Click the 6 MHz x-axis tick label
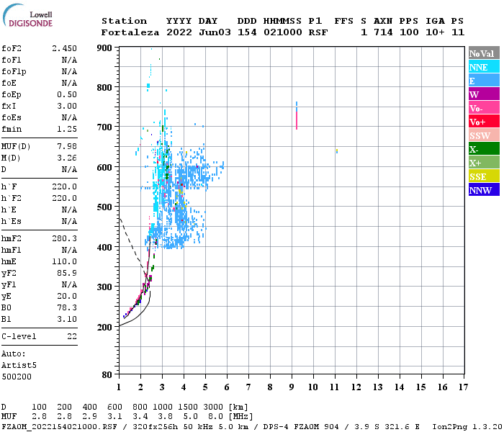 (227, 387)
